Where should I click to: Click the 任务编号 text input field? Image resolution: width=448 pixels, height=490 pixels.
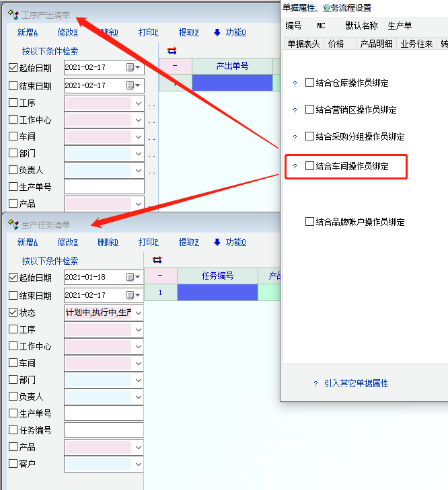(x=104, y=430)
